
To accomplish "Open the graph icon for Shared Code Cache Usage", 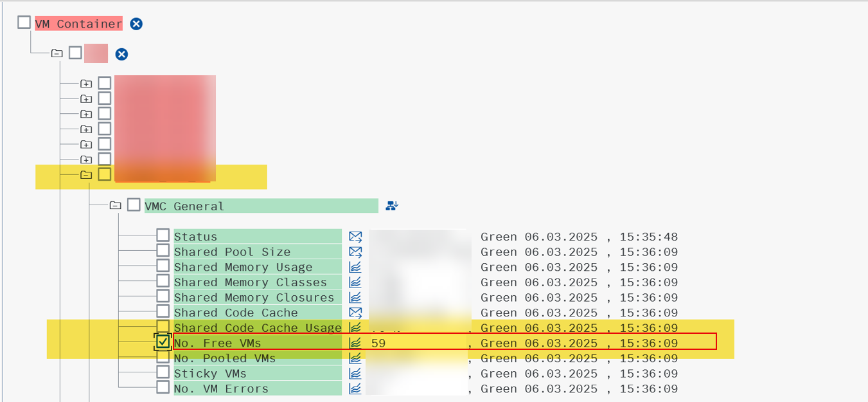I will point(355,327).
